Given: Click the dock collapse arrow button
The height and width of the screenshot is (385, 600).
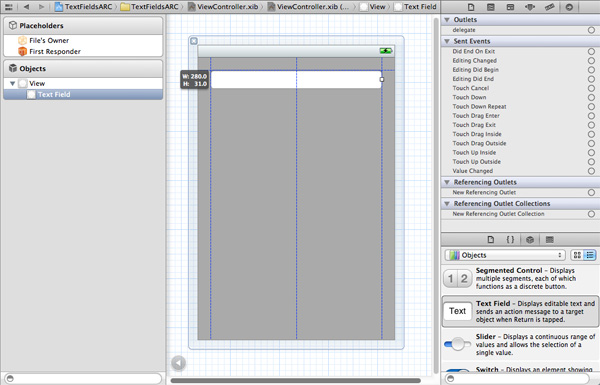Looking at the screenshot, I should pos(178,363).
